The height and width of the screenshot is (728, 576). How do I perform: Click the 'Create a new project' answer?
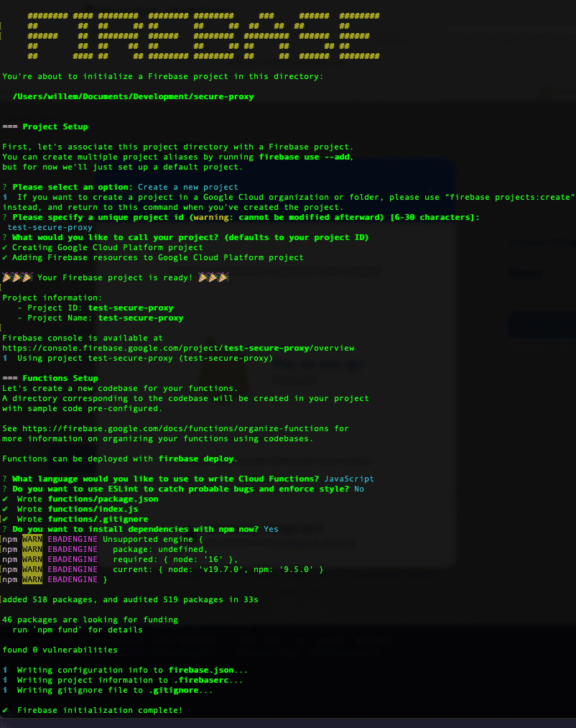(188, 187)
